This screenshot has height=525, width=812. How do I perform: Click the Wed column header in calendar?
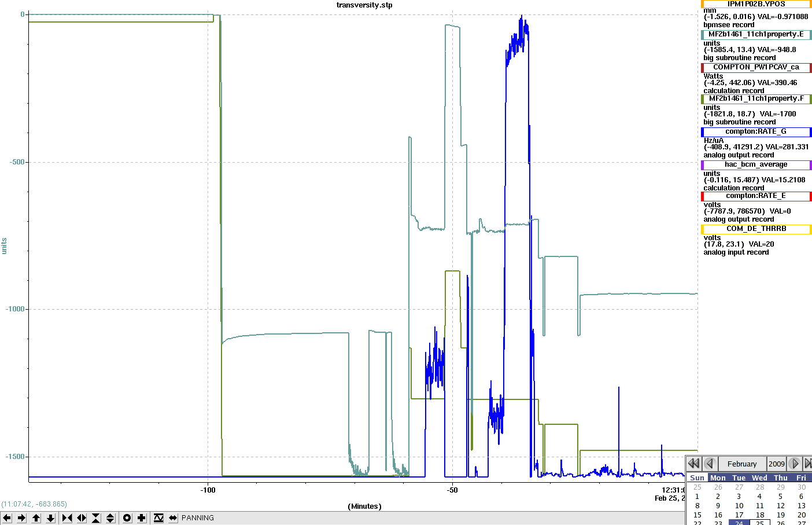tap(760, 478)
